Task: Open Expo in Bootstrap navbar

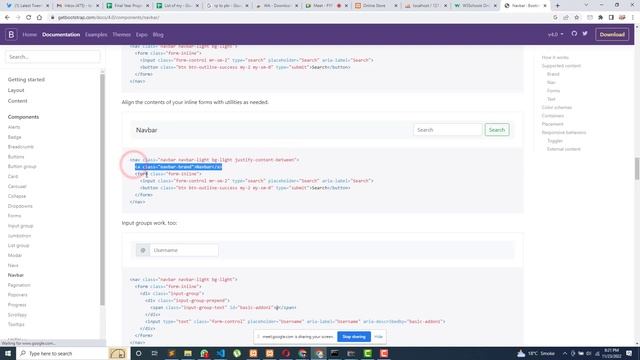Action: [x=142, y=35]
